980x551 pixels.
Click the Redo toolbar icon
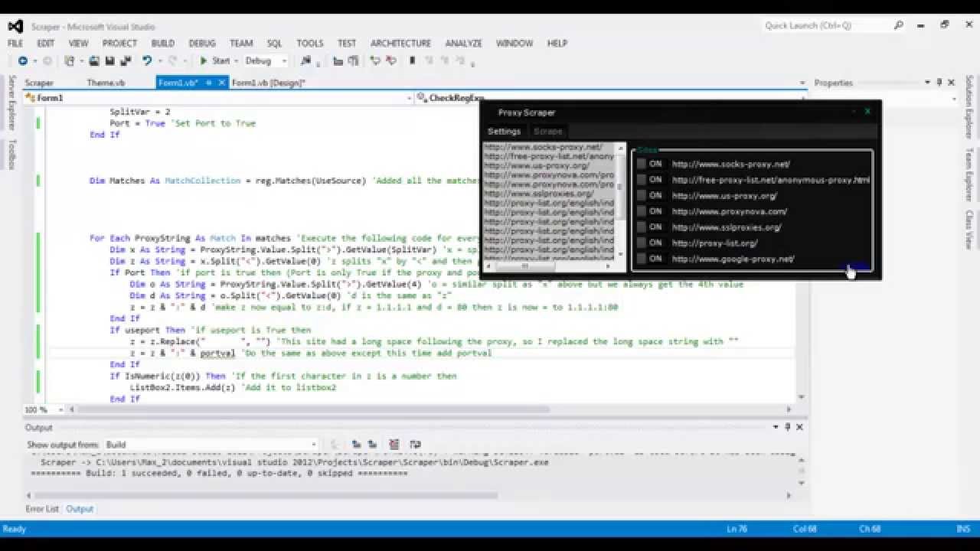click(x=173, y=60)
